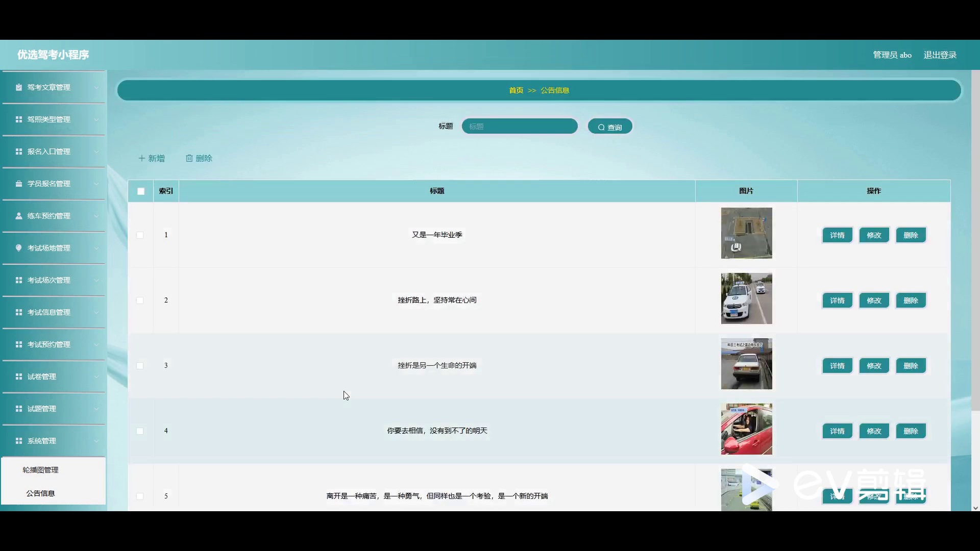Click the 考试信息管理 grid icon
The width and height of the screenshot is (980, 551).
coord(19,312)
